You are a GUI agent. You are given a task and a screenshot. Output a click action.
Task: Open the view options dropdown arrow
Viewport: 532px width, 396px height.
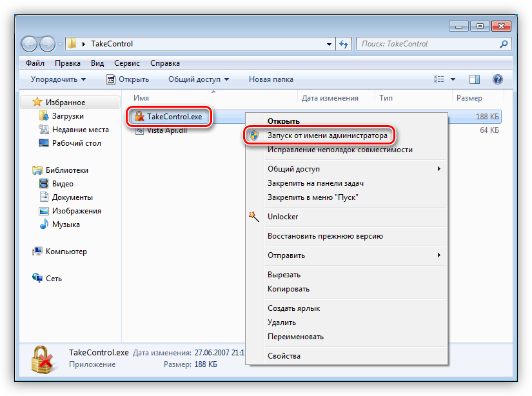point(453,79)
